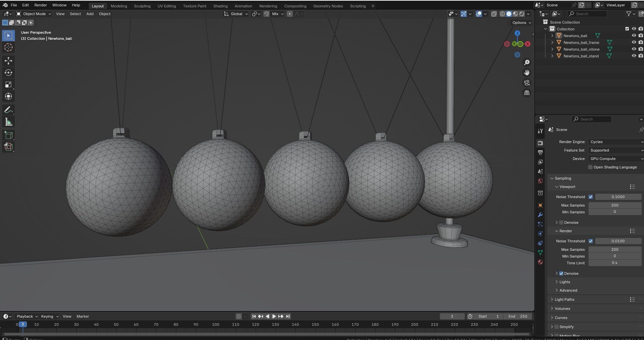644x340 pixels.
Task: Toggle Viewport Noise Threshold checkbox
Action: pyautogui.click(x=591, y=197)
